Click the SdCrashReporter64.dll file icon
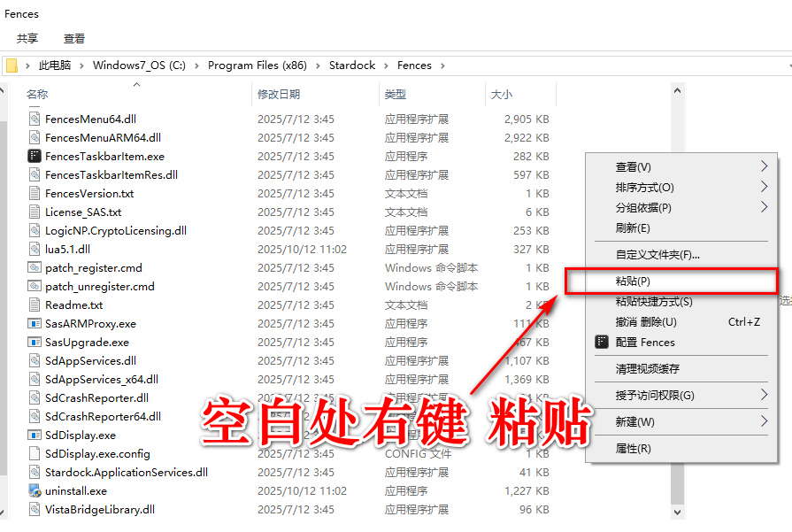Screen dimensions: 792x532 [x=34, y=417]
